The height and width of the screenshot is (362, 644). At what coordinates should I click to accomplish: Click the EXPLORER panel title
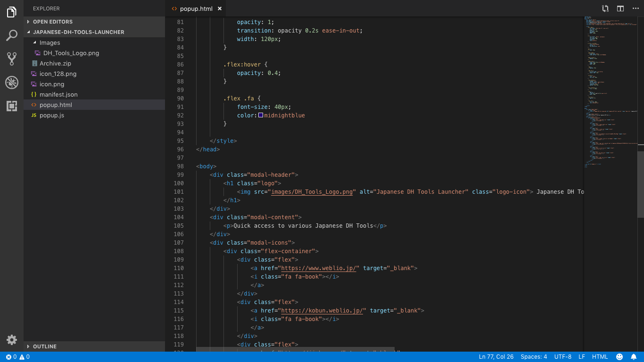[x=46, y=8]
